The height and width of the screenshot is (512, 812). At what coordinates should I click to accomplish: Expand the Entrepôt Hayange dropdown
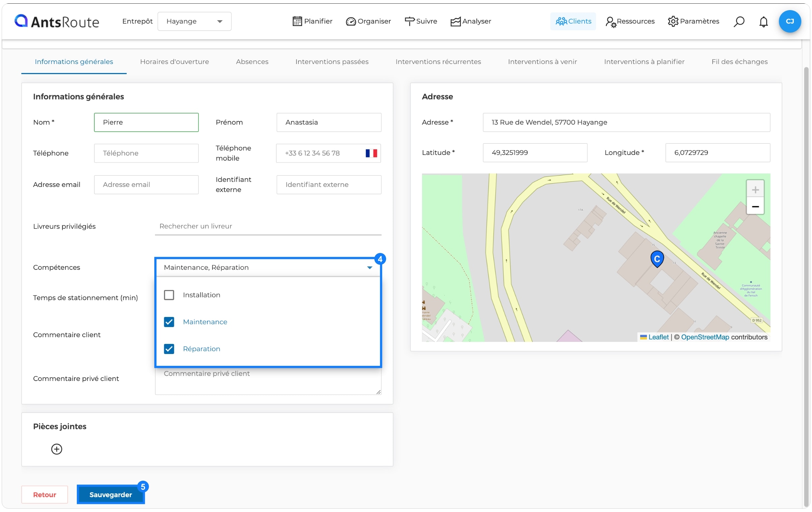click(x=194, y=21)
